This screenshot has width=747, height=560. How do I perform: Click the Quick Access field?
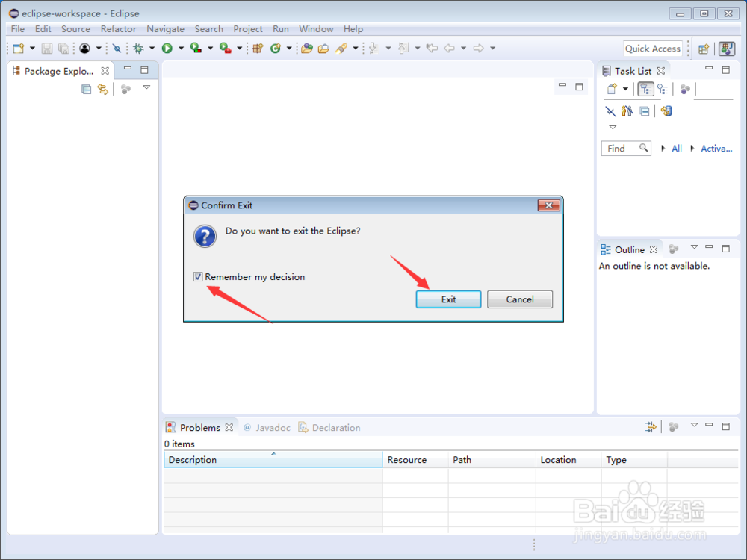pyautogui.click(x=653, y=49)
